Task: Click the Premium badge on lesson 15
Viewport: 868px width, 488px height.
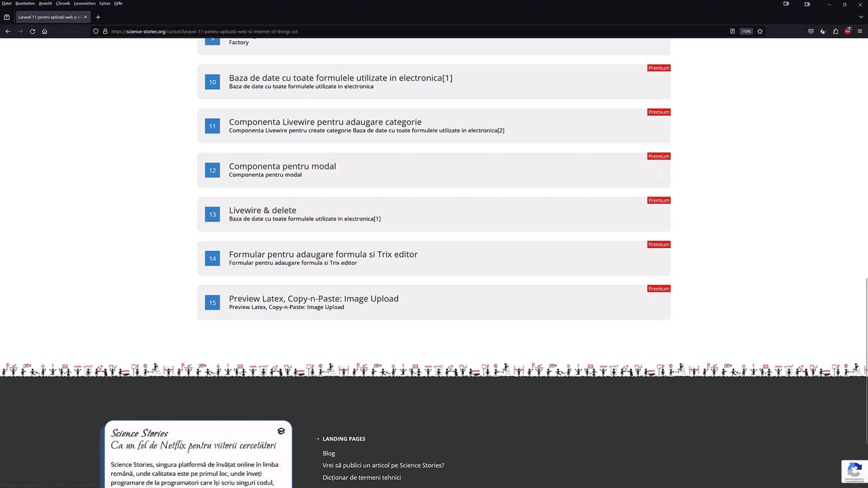Action: point(658,289)
